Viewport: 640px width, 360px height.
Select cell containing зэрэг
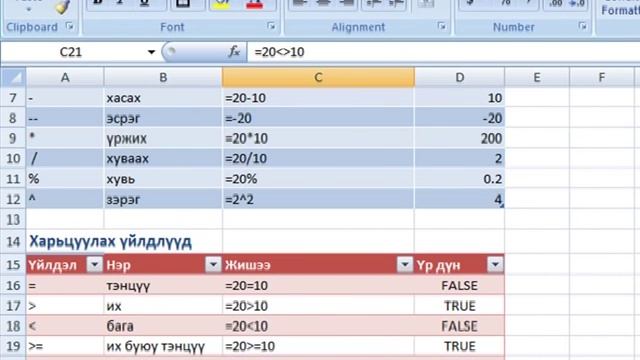[163, 199]
